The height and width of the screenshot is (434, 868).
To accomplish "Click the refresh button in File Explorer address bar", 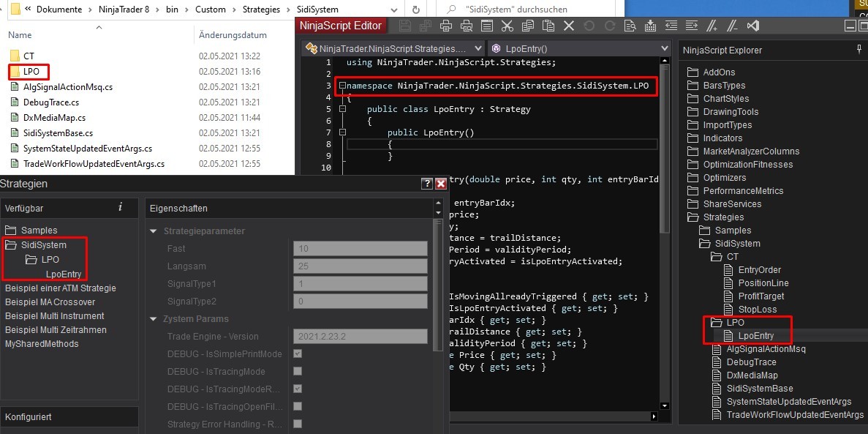I will pyautogui.click(x=416, y=10).
